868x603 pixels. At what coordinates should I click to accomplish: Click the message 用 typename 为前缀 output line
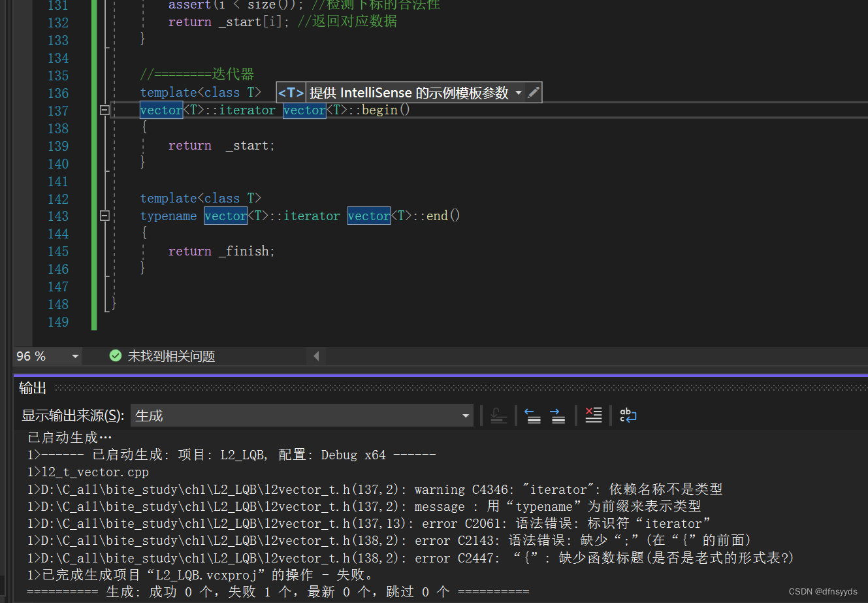364,506
